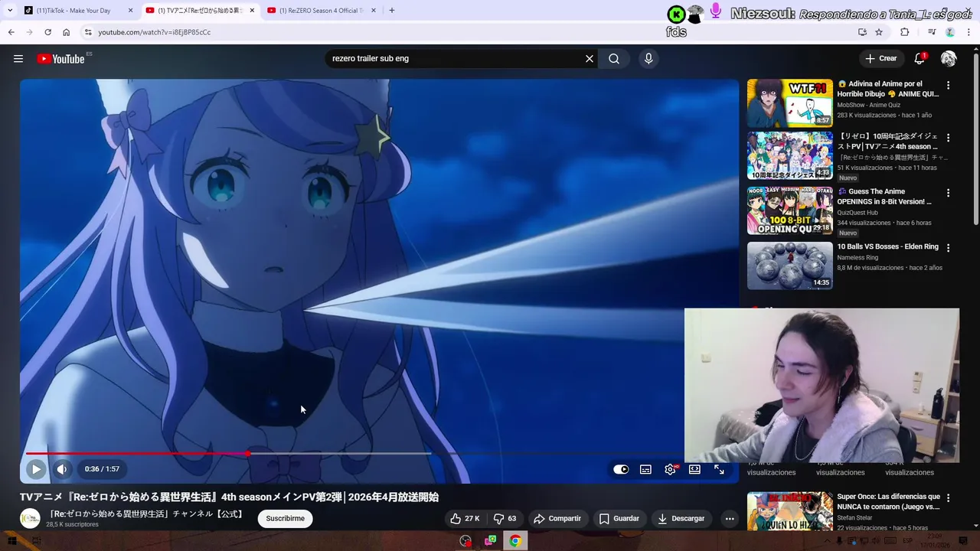Image resolution: width=980 pixels, height=551 pixels.
Task: Toggle autoplay switch in the player
Action: [x=621, y=470]
